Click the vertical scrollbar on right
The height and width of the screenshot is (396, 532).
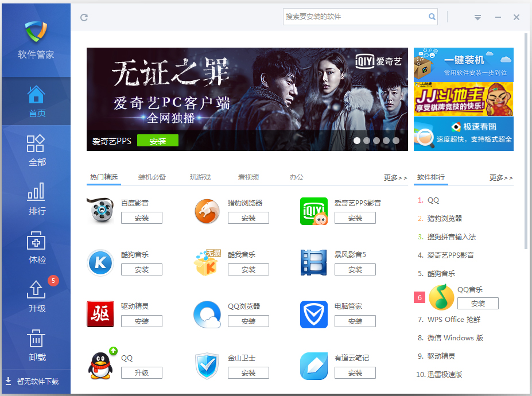coord(526,141)
